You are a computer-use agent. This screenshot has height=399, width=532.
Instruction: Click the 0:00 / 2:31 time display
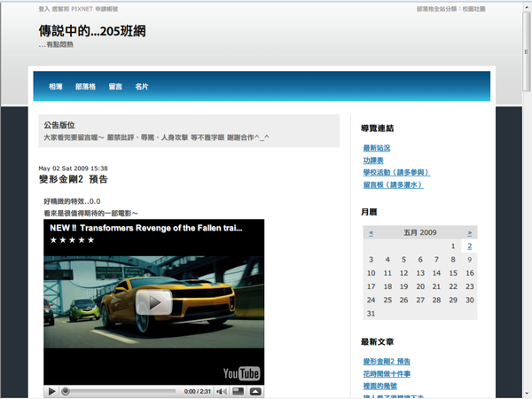click(x=198, y=391)
